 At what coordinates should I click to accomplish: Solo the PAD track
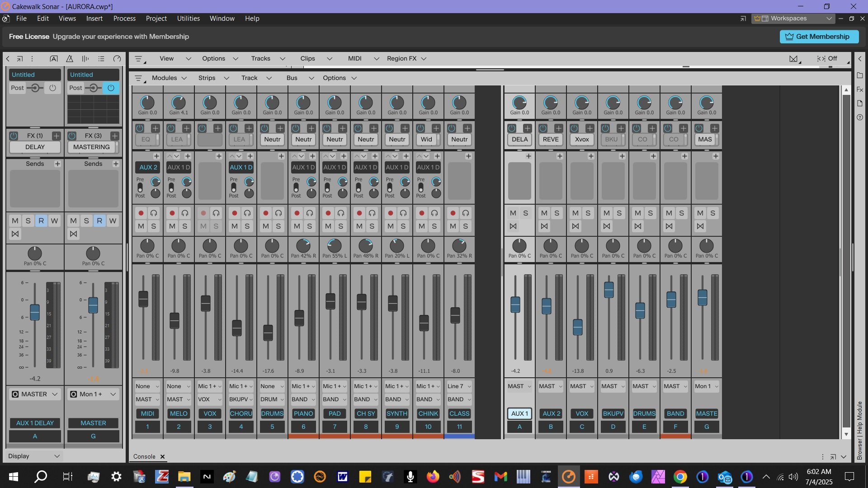coord(341,226)
